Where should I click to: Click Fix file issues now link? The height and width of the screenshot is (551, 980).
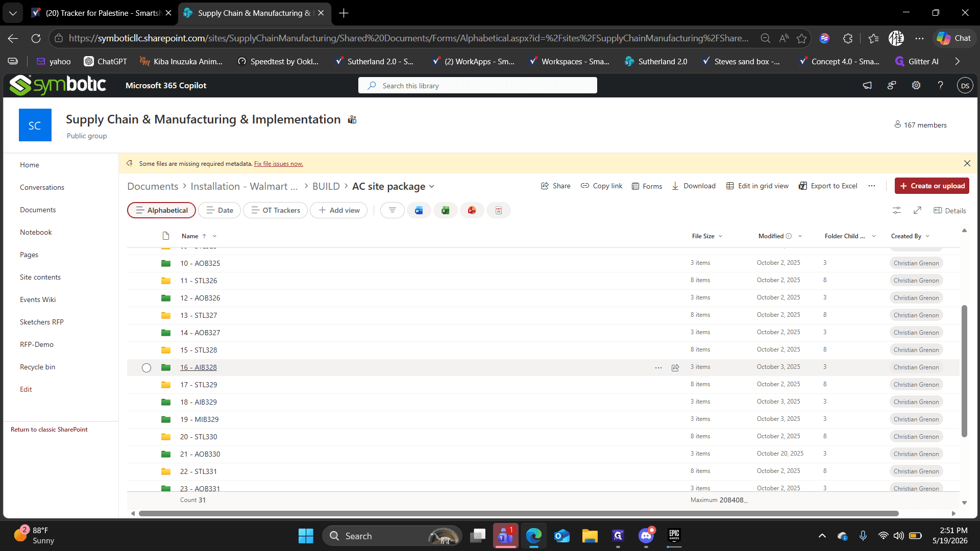[x=279, y=164]
